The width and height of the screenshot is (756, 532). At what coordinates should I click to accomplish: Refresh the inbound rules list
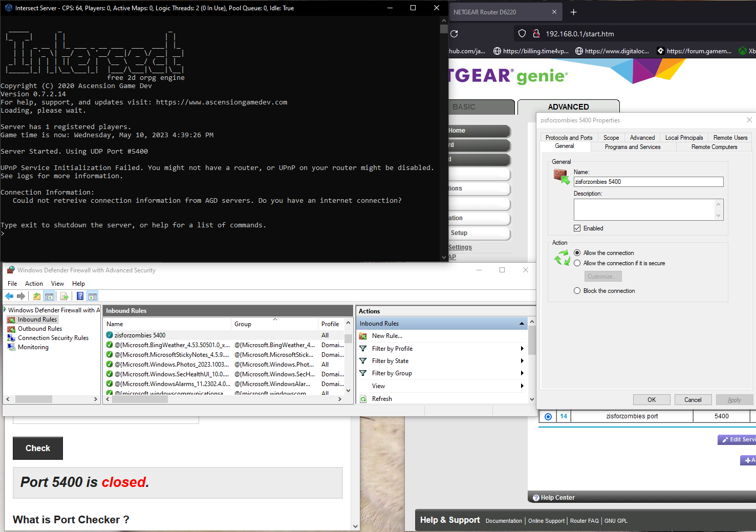(381, 398)
